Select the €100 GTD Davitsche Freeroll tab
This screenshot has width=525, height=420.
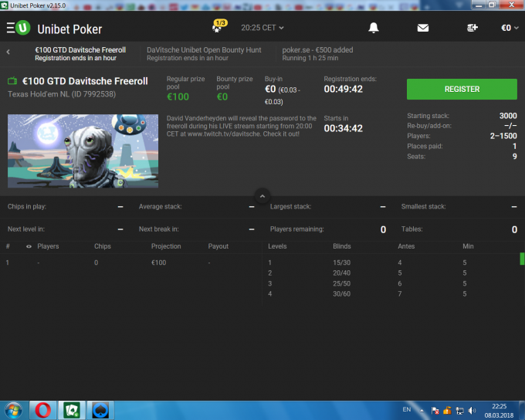pyautogui.click(x=80, y=53)
